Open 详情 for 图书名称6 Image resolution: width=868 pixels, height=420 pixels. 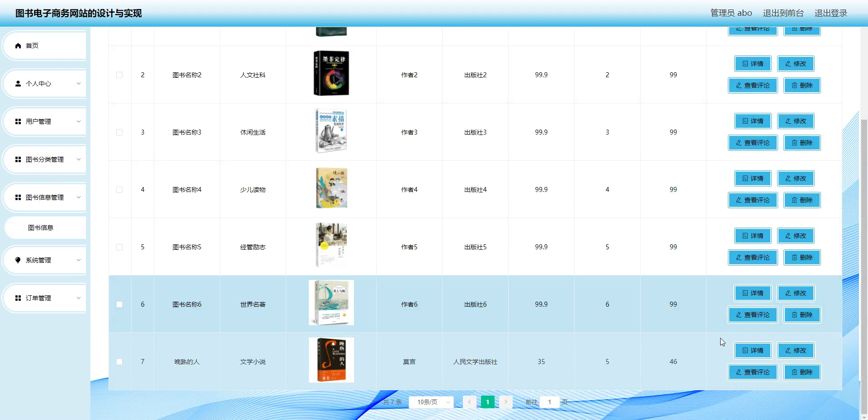tap(752, 293)
